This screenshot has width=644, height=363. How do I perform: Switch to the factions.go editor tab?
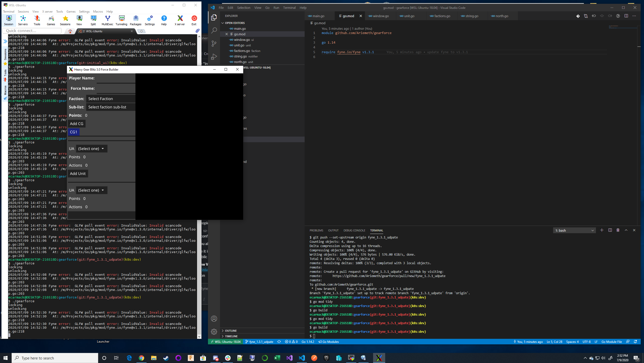[441, 16]
